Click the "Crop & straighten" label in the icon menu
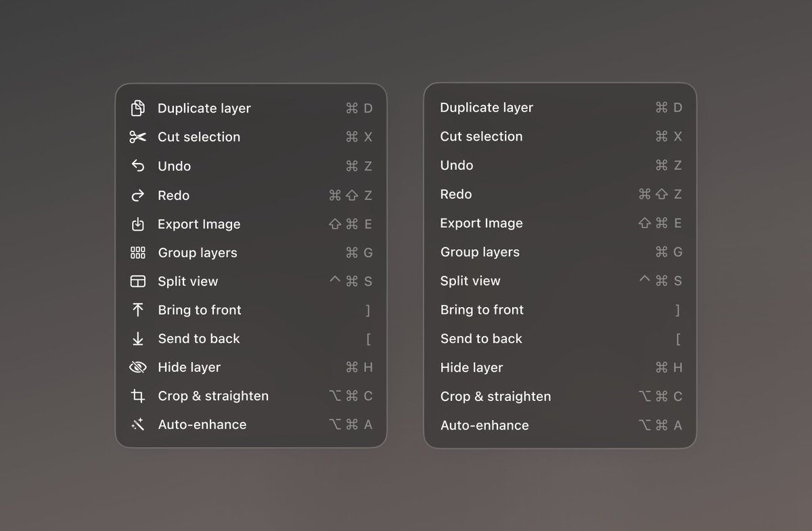This screenshot has width=812, height=531. pos(213,396)
